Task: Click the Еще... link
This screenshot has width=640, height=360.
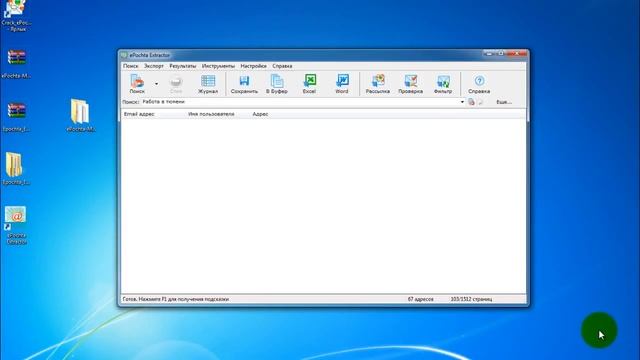Action: [504, 102]
